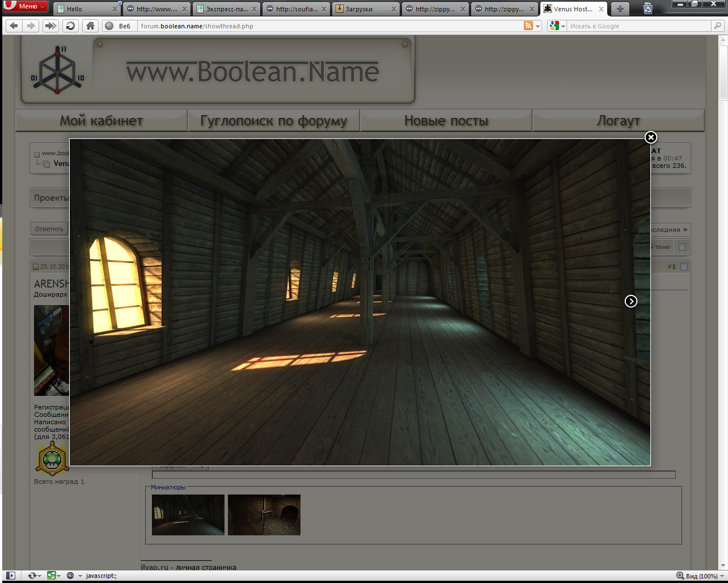
Task: Click the browser Back arrow
Action: coord(14,26)
